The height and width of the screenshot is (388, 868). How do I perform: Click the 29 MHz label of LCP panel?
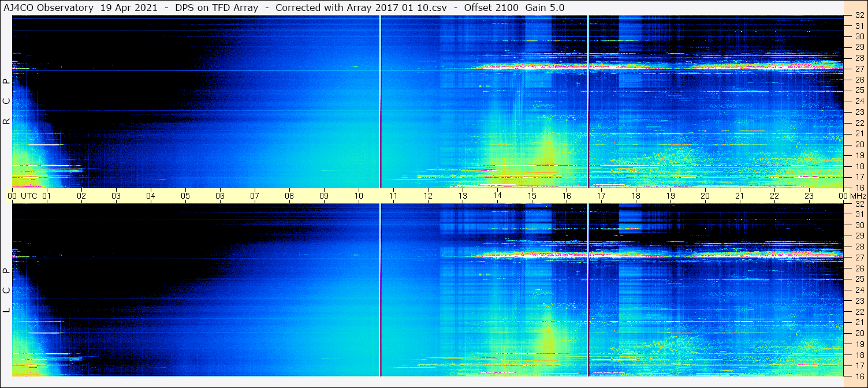pos(859,236)
